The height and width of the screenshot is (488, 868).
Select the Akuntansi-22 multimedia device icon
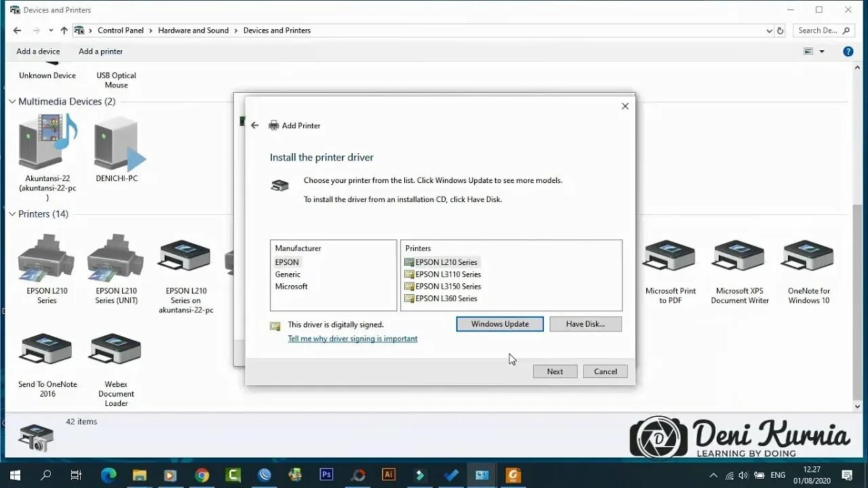(47, 142)
